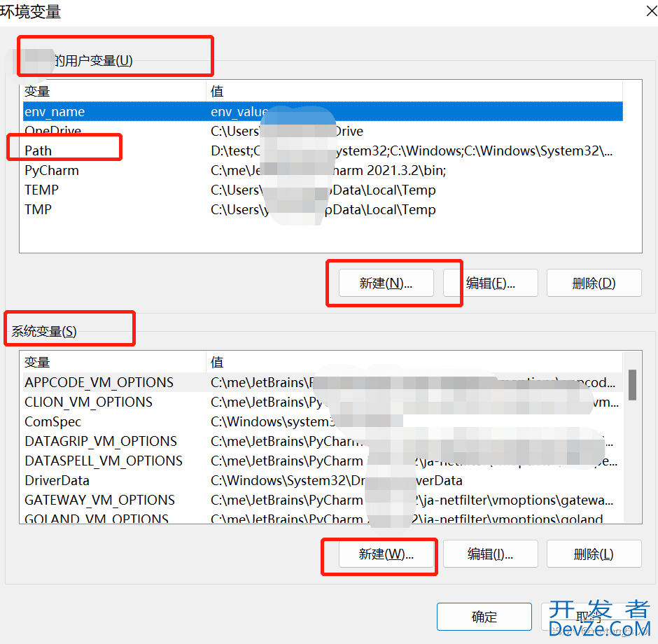Click 删除(L) button for system variables
The height and width of the screenshot is (644, 658).
[594, 554]
